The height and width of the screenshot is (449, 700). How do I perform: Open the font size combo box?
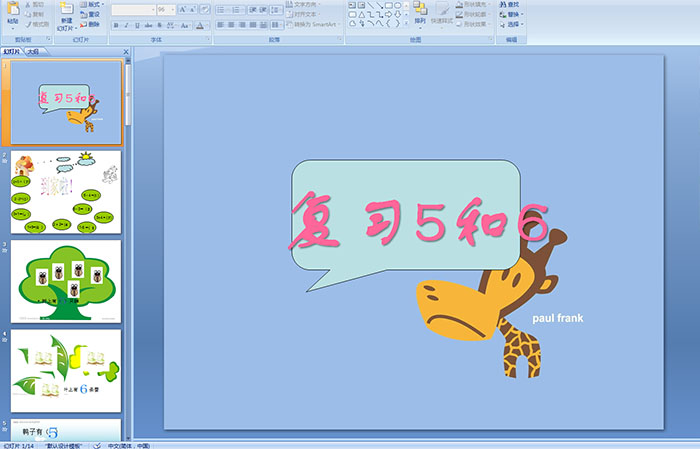(x=166, y=9)
